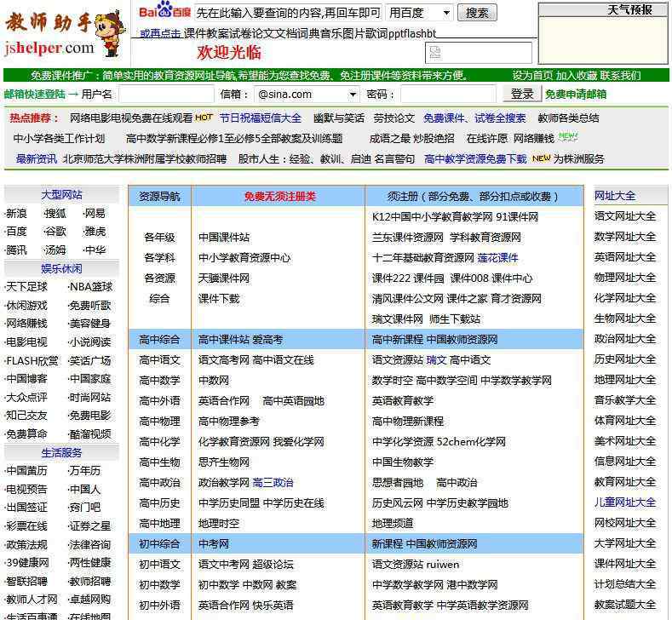Open 免费课件、试卷全搜索 link
This screenshot has height=620, width=672.
click(x=474, y=118)
